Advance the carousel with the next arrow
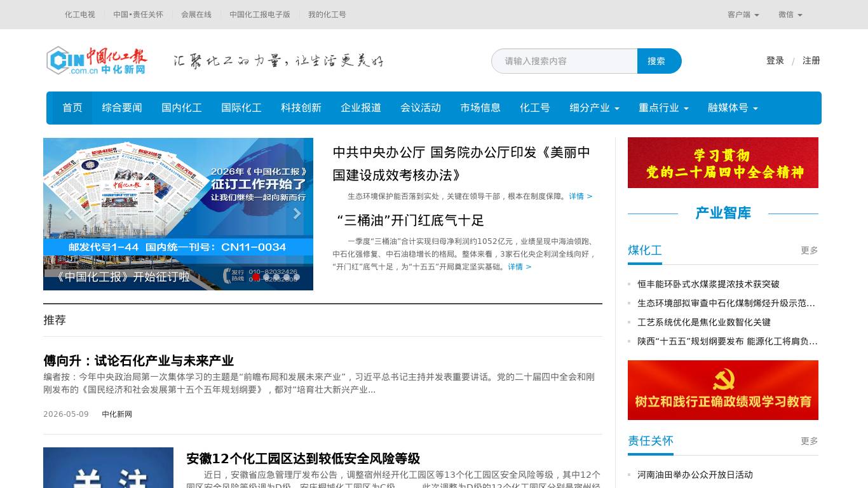868x488 pixels. pyautogui.click(x=296, y=213)
